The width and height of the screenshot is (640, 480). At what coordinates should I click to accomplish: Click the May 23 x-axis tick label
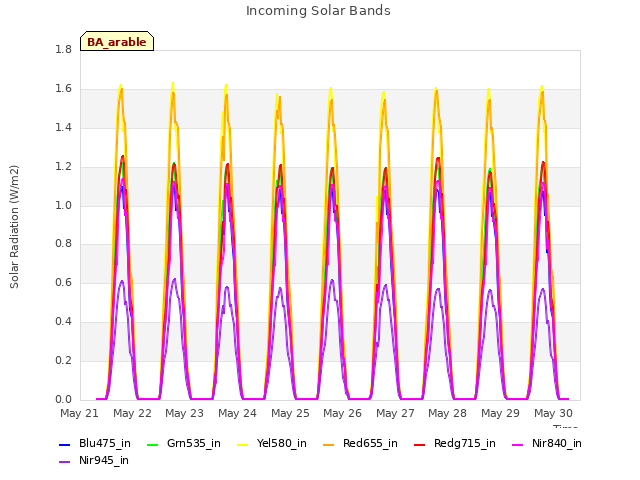click(x=184, y=413)
